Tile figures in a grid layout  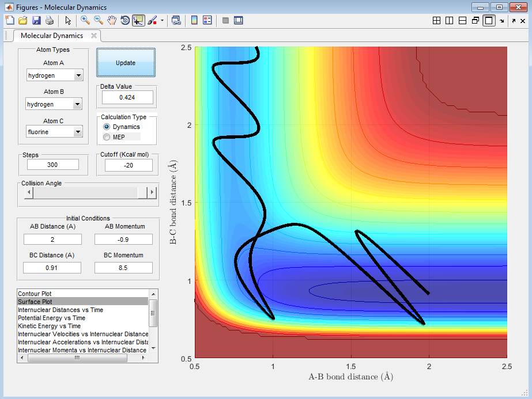click(436, 21)
